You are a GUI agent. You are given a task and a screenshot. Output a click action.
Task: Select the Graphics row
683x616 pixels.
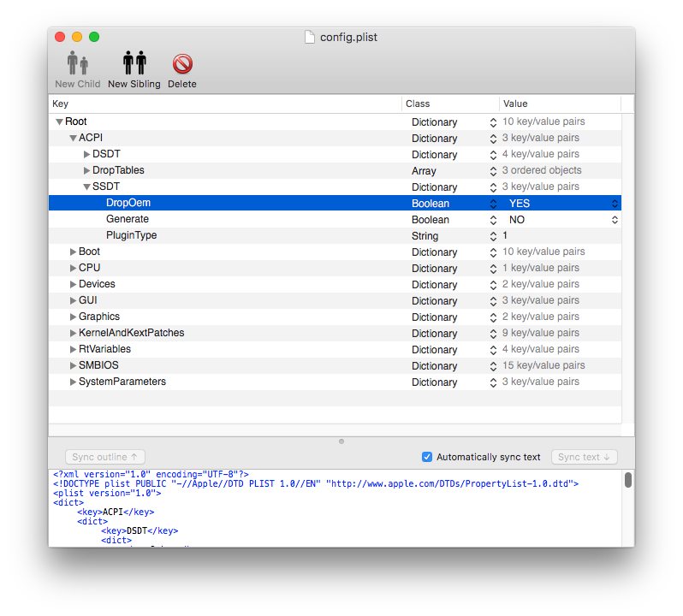(99, 317)
